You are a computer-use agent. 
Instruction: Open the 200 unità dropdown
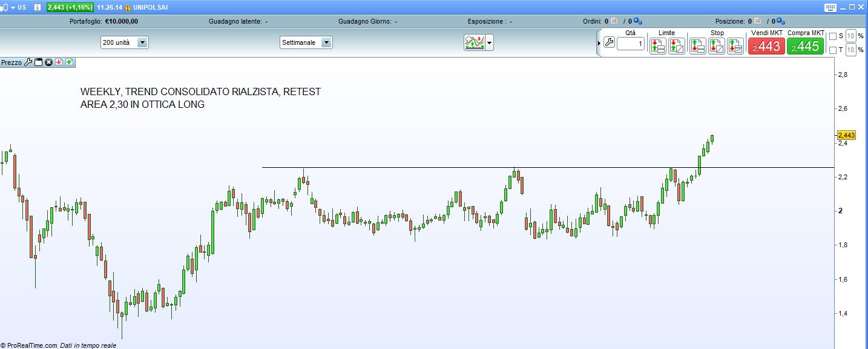(x=142, y=43)
